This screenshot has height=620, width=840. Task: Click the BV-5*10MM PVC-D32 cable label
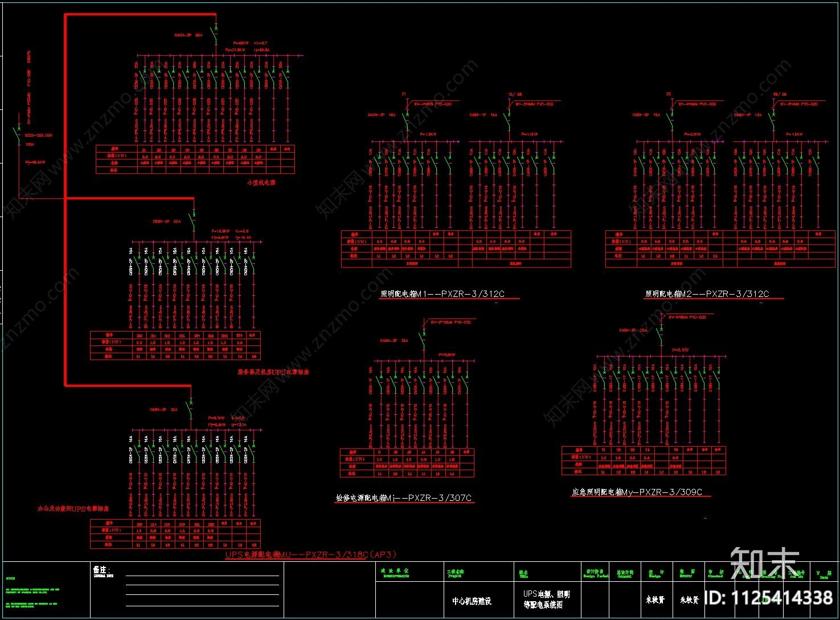pyautogui.click(x=450, y=323)
